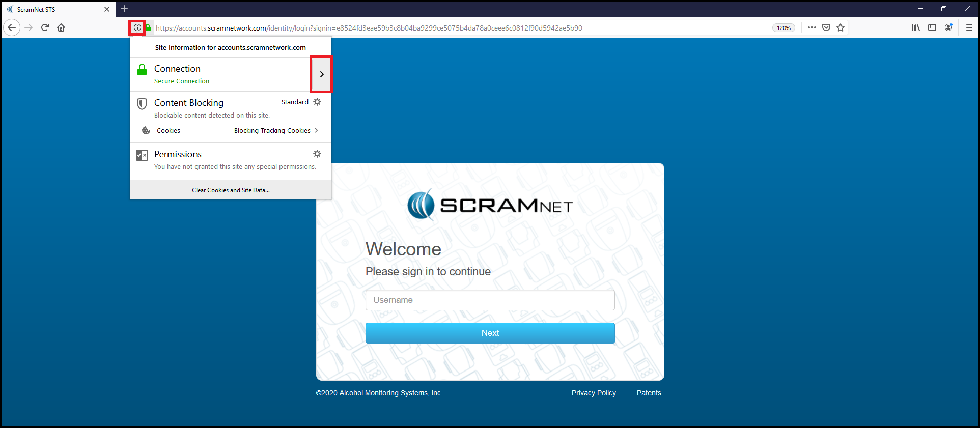Click the site information (i) icon
Screen dimensions: 980x428
click(137, 27)
